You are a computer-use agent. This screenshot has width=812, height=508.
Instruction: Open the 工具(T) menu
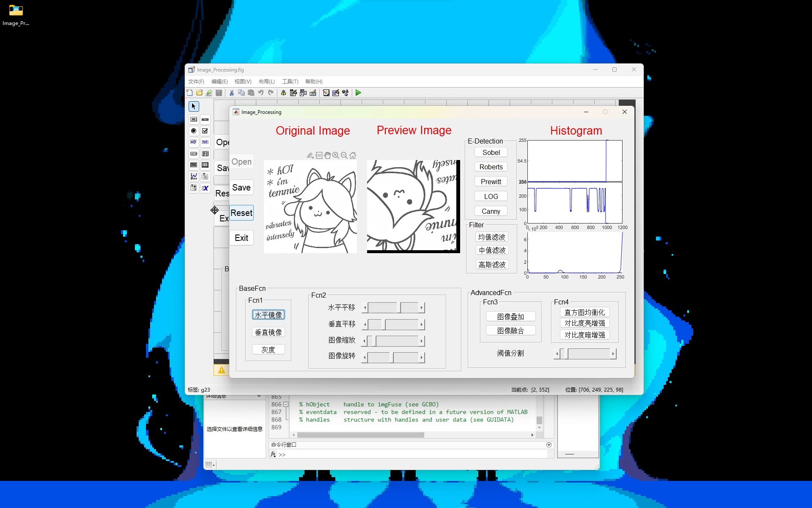[x=290, y=82]
